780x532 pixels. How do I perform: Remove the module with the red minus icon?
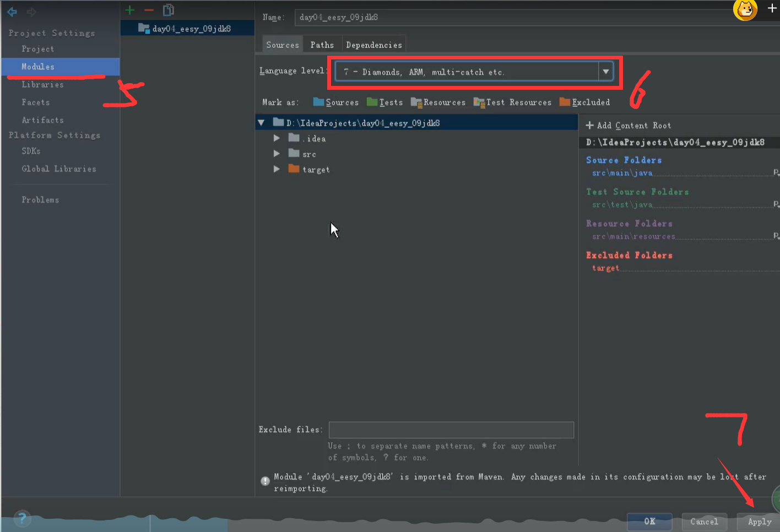[149, 10]
